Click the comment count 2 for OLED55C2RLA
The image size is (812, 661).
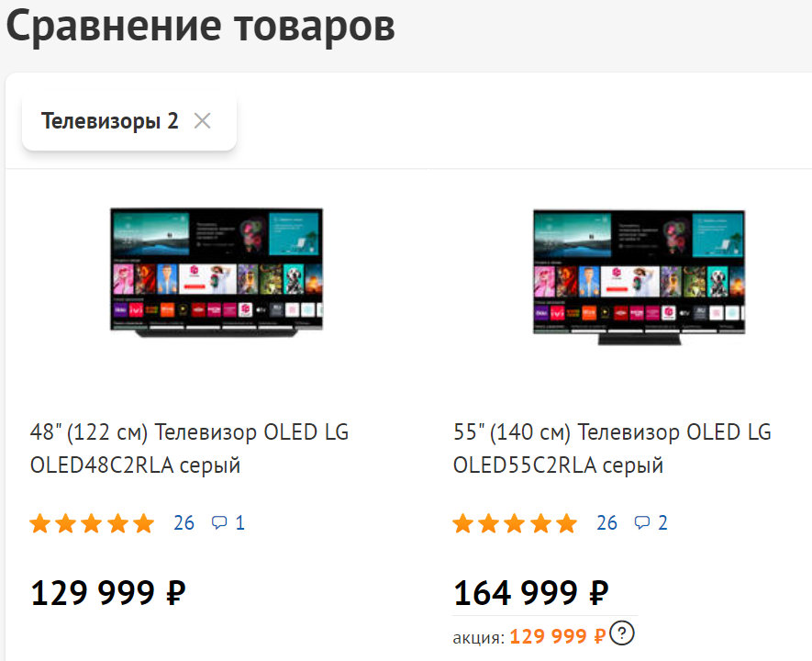click(x=663, y=523)
